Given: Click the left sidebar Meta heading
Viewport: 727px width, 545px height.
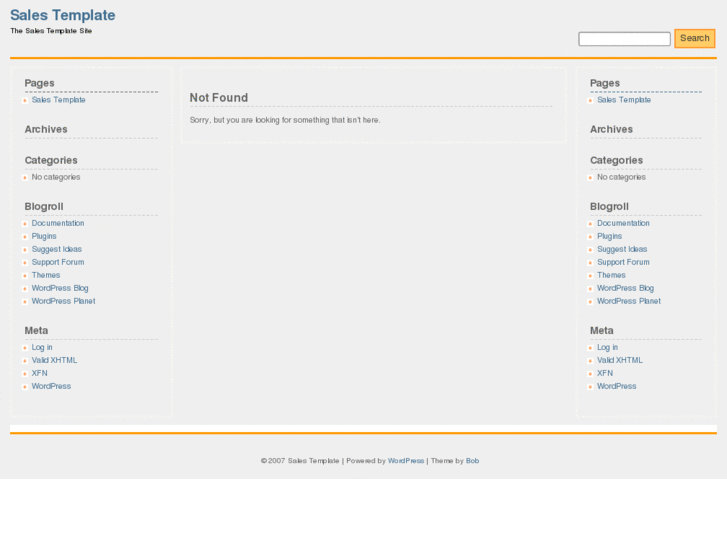Looking at the screenshot, I should click(36, 330).
